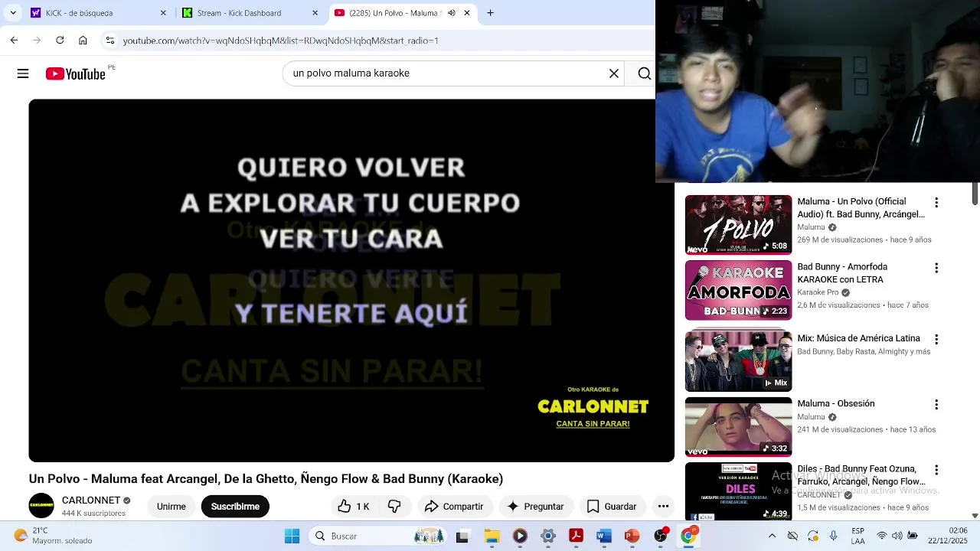Open options menu for Amorfoda KARAOKE

[936, 268]
